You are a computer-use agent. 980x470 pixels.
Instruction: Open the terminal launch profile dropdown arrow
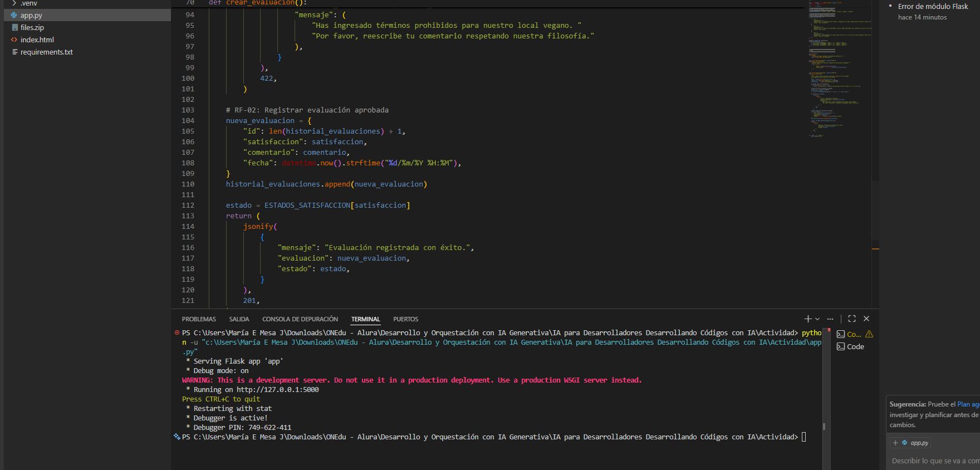pos(817,319)
